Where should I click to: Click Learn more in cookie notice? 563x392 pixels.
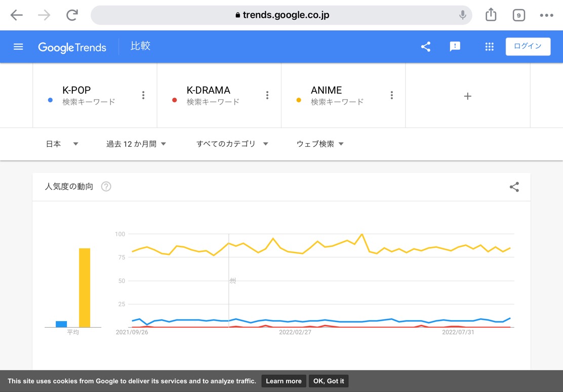284,381
